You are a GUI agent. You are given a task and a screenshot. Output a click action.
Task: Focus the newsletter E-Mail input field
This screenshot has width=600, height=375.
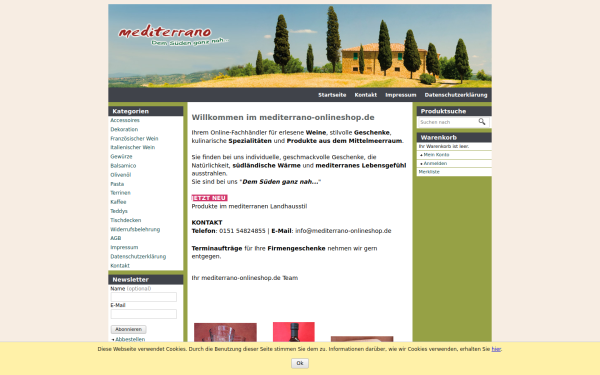tap(143, 314)
